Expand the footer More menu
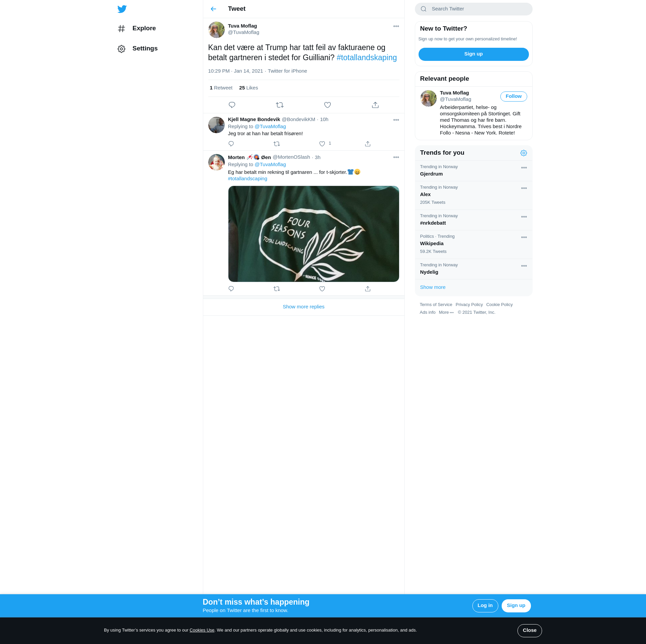646x644 pixels. coord(446,312)
